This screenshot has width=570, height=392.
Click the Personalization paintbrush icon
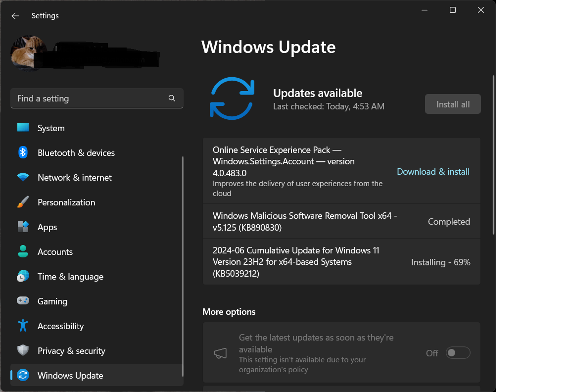(x=23, y=202)
